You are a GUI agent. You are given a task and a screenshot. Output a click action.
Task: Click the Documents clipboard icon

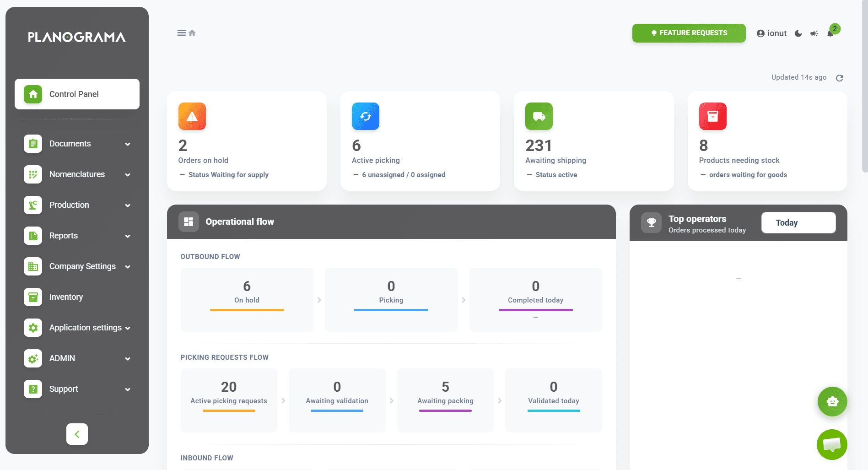click(33, 144)
